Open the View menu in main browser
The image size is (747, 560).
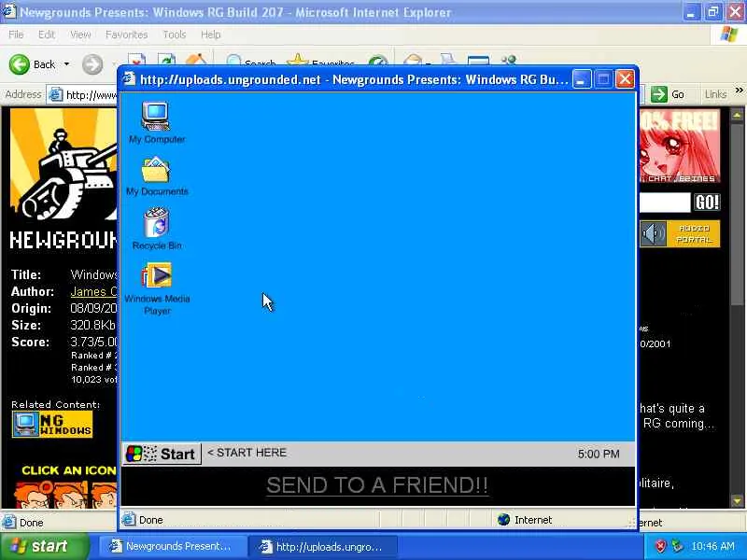(80, 35)
